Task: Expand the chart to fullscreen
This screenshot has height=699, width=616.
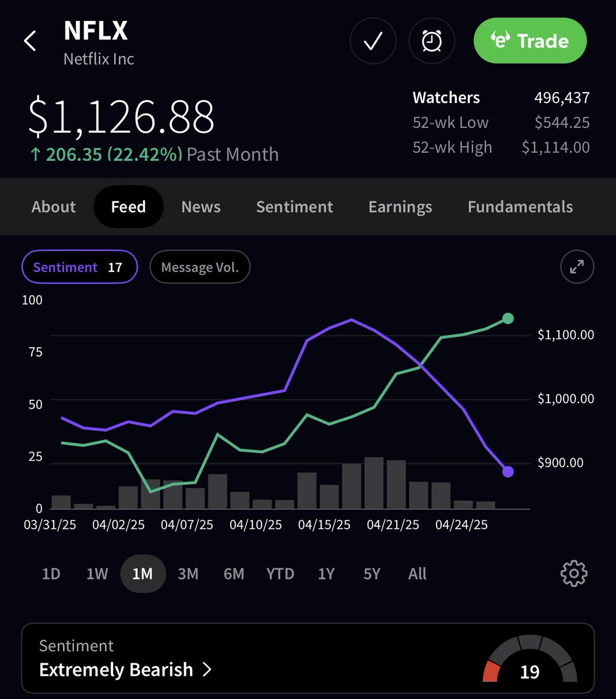Action: click(577, 267)
